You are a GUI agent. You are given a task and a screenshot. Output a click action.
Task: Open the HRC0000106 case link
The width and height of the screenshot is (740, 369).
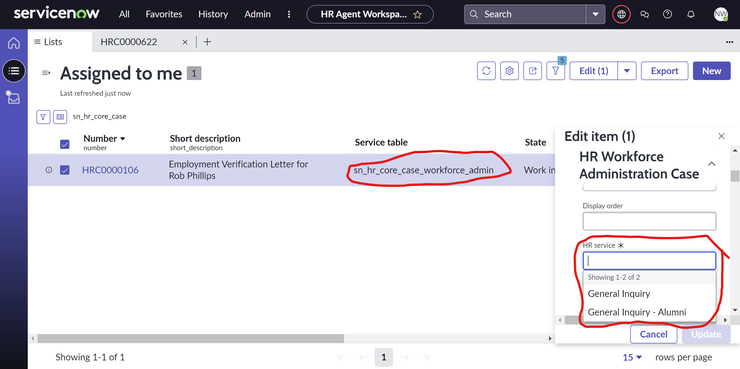[x=110, y=170]
